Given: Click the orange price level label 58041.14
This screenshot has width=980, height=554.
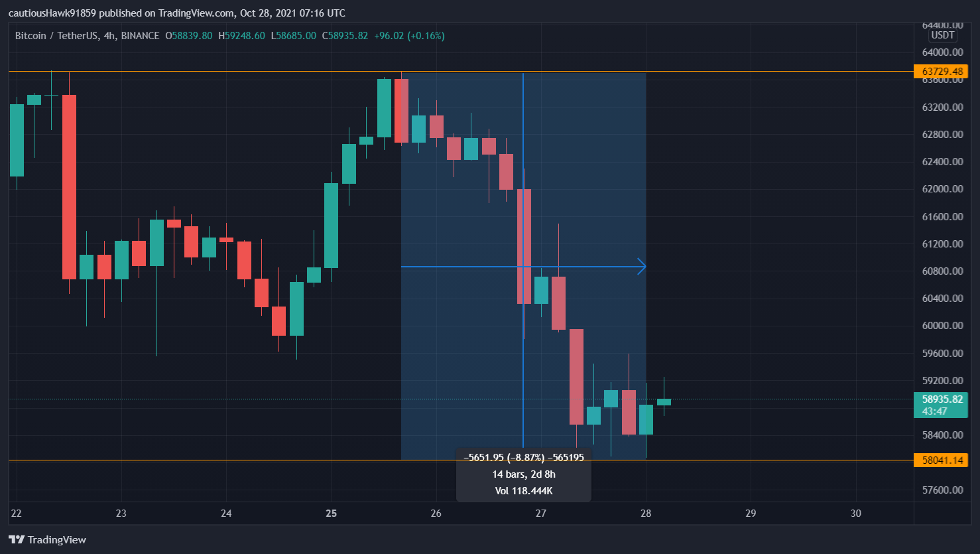Looking at the screenshot, I should click(x=941, y=458).
